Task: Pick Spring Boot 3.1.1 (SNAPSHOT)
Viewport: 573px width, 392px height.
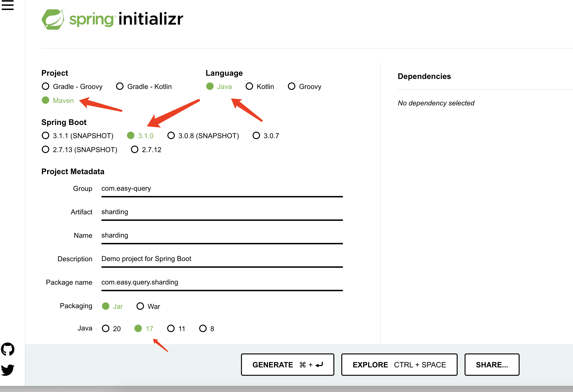Action: coord(46,136)
